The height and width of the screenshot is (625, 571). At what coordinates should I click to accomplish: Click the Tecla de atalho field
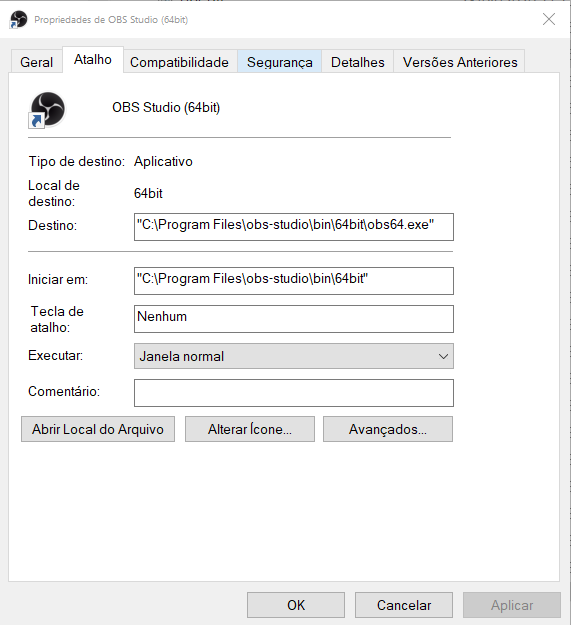click(x=294, y=319)
